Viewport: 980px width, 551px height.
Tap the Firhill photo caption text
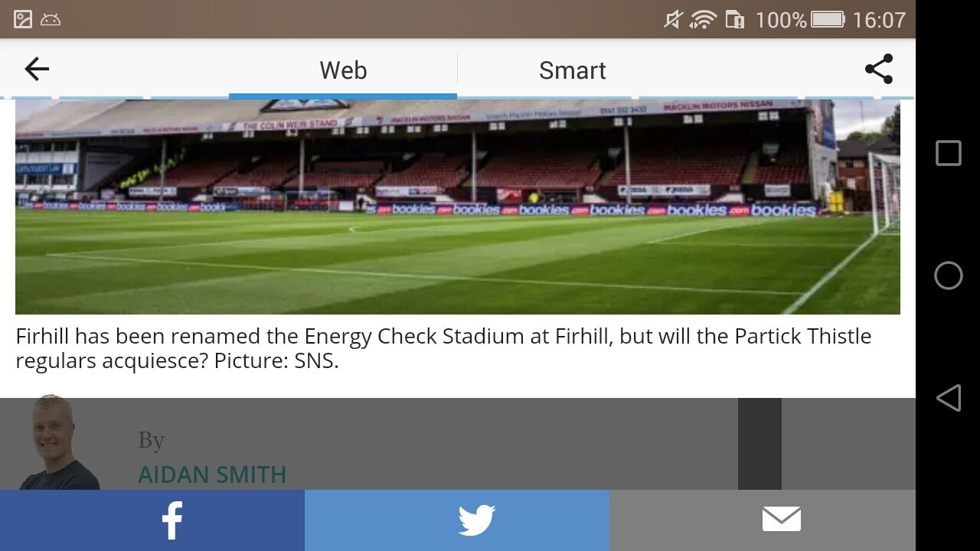click(x=443, y=348)
